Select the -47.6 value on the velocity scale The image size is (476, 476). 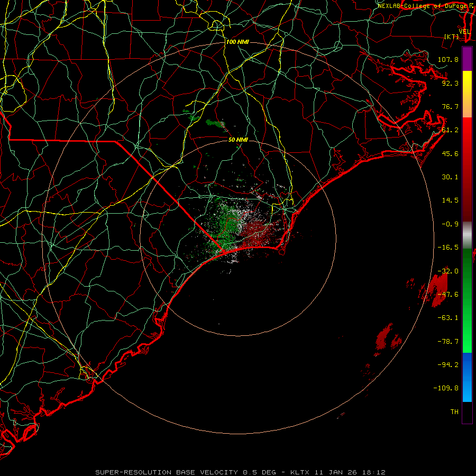click(448, 295)
